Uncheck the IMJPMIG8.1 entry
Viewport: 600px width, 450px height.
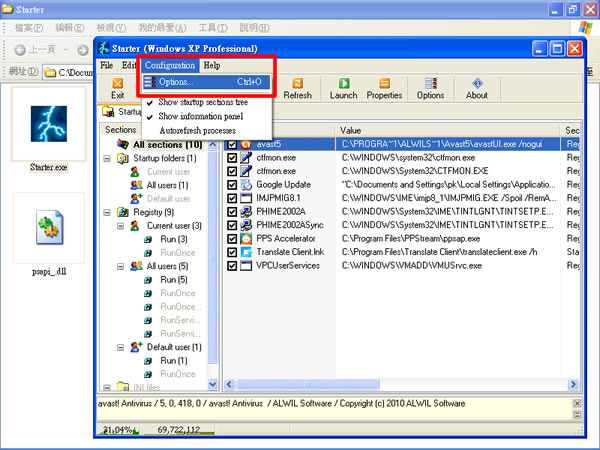click(232, 198)
